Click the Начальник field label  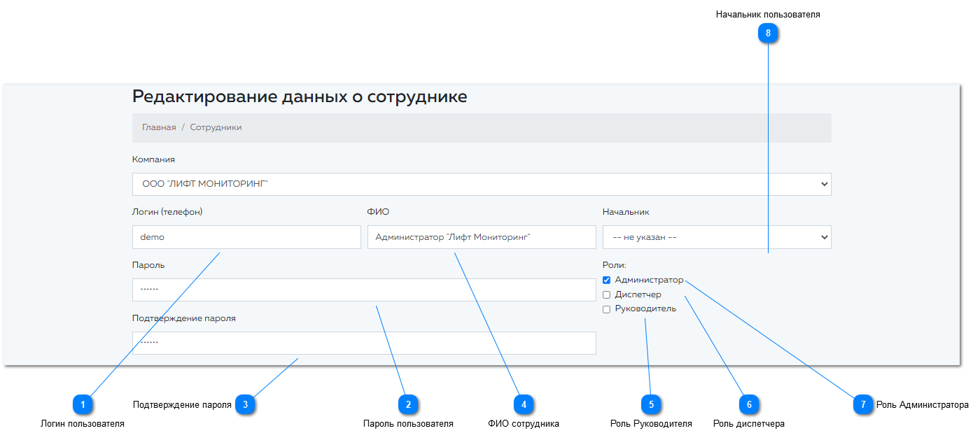[x=626, y=212]
